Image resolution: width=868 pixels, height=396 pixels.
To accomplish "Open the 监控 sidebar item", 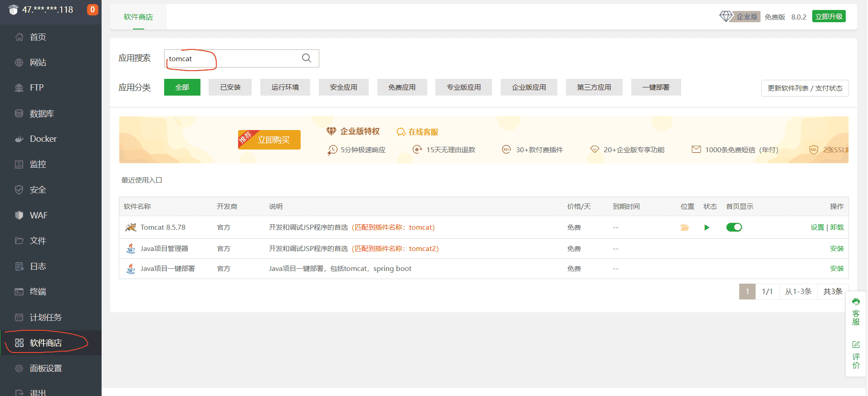I will click(51, 164).
